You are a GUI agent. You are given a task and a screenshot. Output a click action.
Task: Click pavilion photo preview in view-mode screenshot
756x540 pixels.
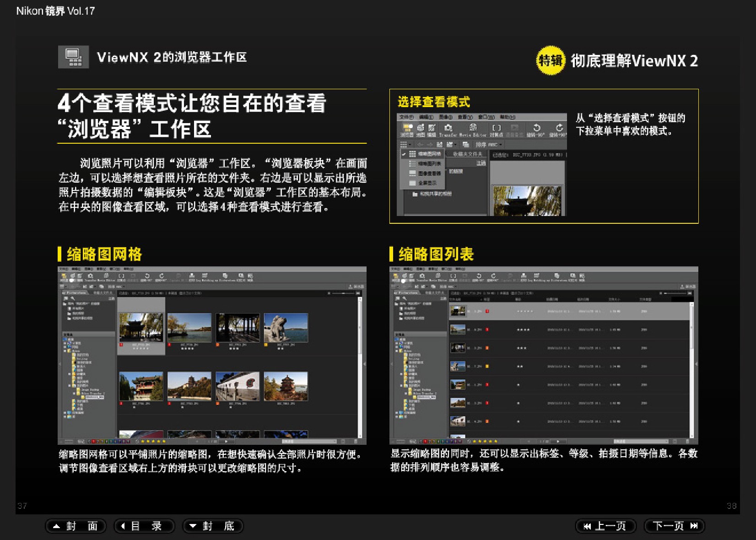(527, 200)
